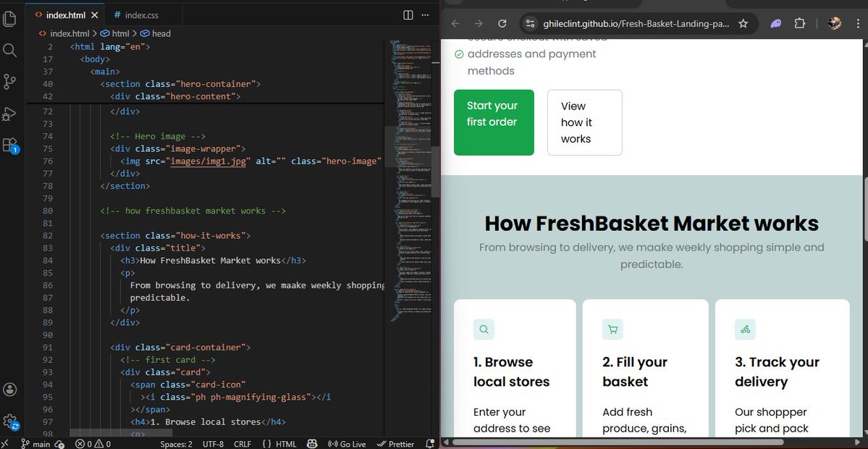Click line number 82 in gutter
Screen dimensions: 868x449
(x=48, y=235)
